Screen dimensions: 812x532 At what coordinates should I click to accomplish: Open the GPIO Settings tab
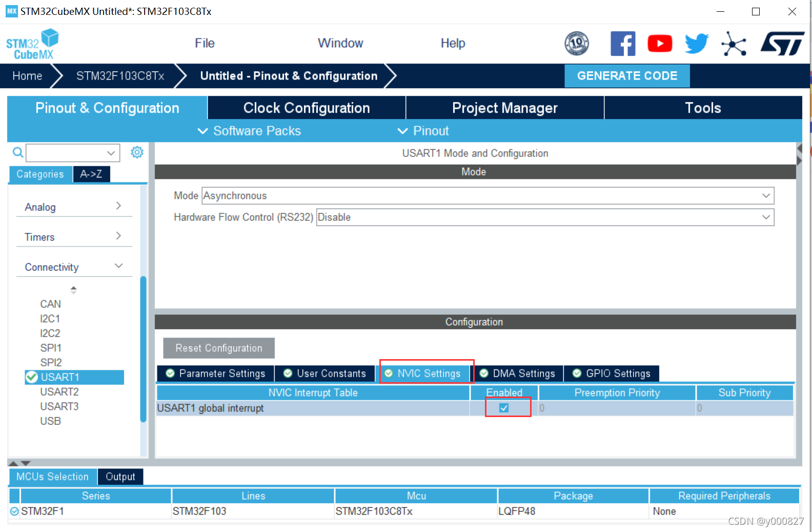click(x=611, y=373)
